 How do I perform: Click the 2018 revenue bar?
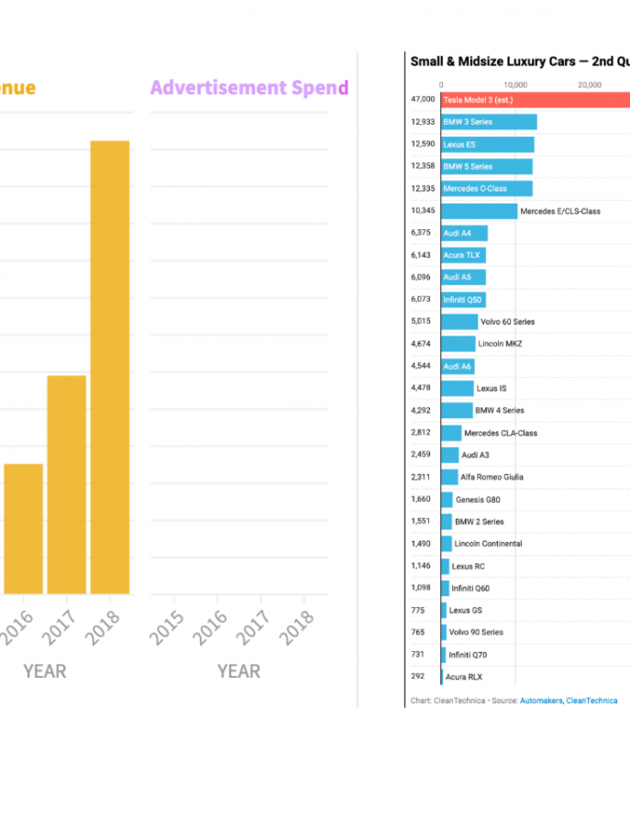(x=110, y=367)
